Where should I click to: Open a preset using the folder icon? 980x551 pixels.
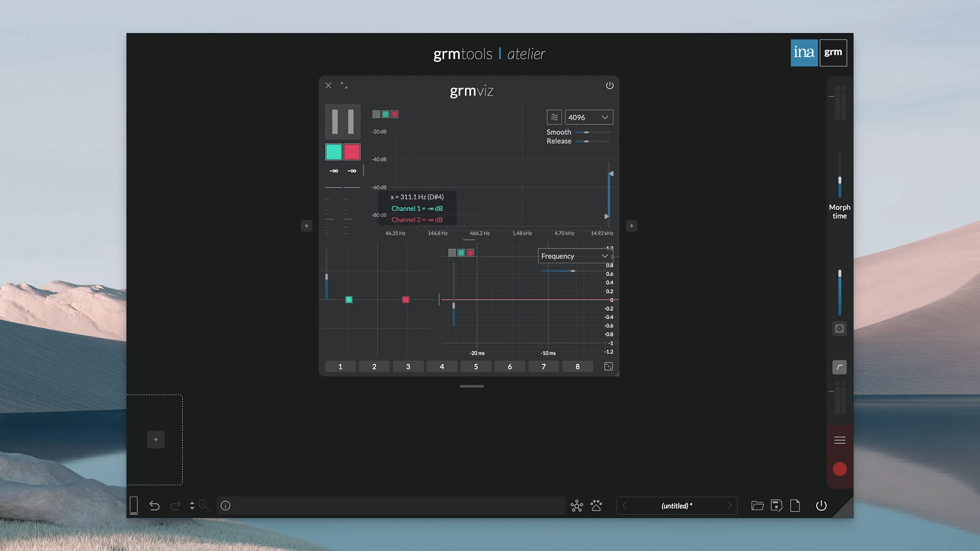point(757,506)
